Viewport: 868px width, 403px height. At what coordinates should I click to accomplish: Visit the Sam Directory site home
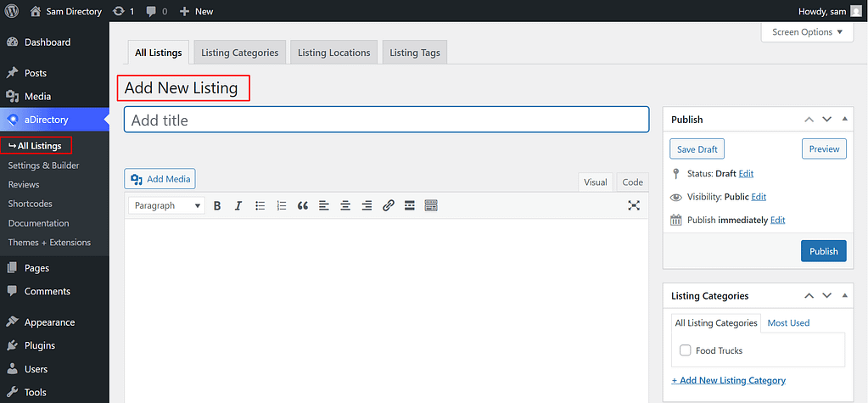[x=66, y=11]
